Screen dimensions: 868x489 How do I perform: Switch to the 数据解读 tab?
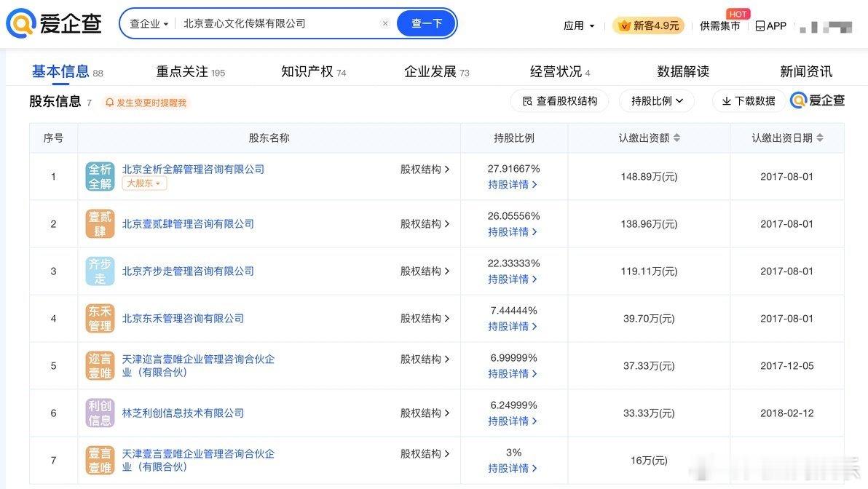(683, 71)
